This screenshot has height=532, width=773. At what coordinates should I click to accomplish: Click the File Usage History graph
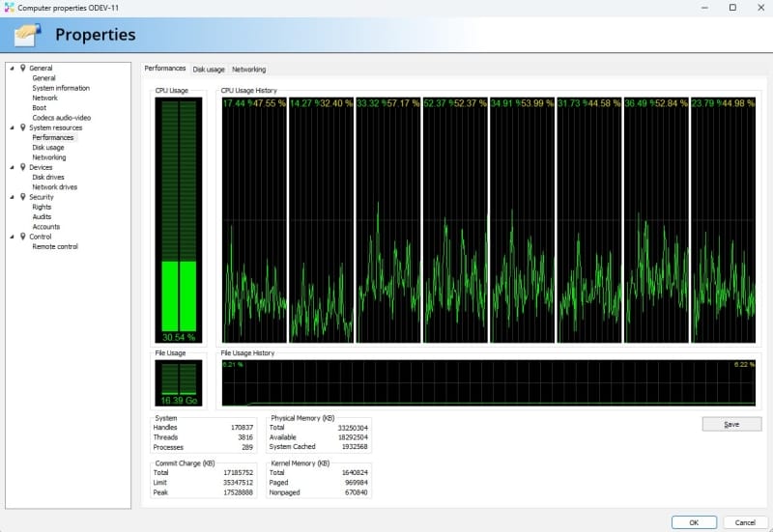click(x=488, y=383)
